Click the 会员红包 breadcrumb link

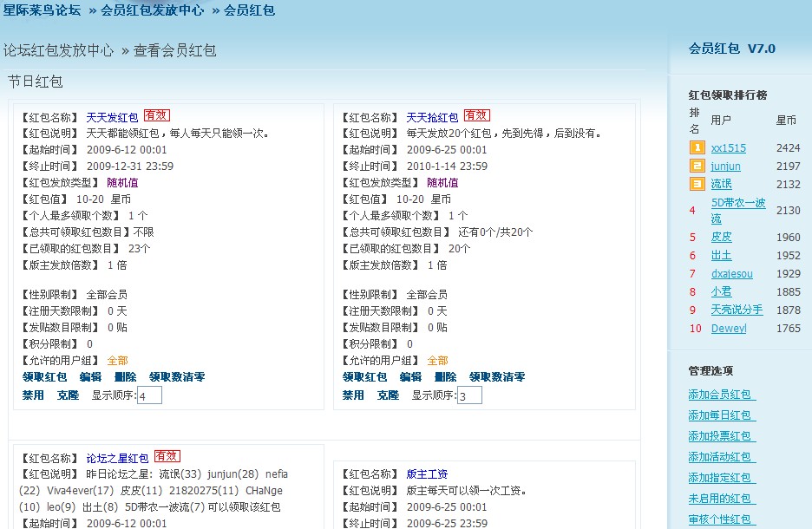249,10
